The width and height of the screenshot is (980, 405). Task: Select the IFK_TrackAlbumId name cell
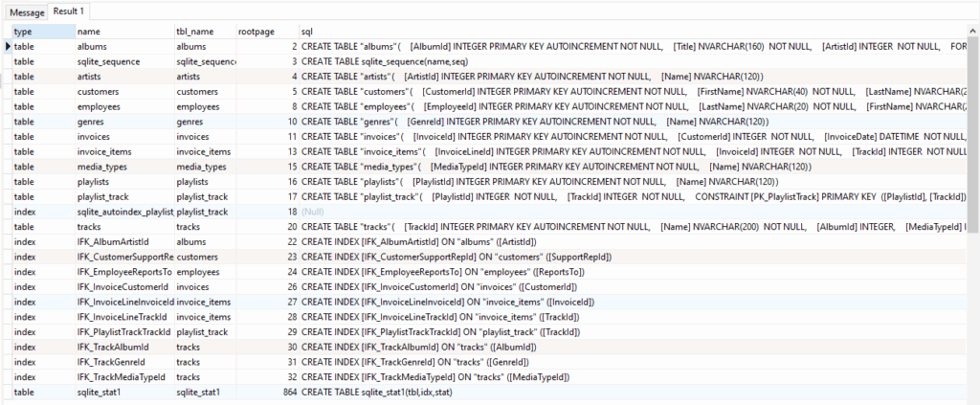pos(124,347)
